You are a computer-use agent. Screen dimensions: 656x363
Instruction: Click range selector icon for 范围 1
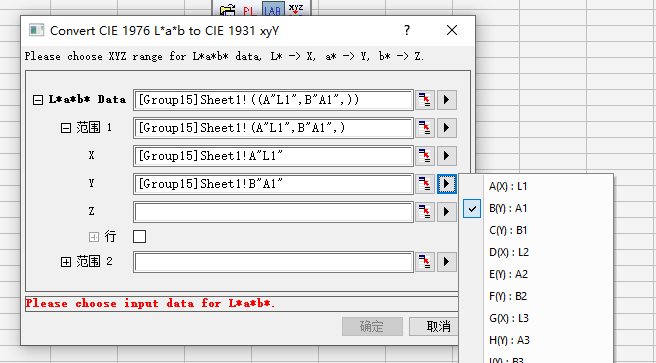(x=425, y=128)
